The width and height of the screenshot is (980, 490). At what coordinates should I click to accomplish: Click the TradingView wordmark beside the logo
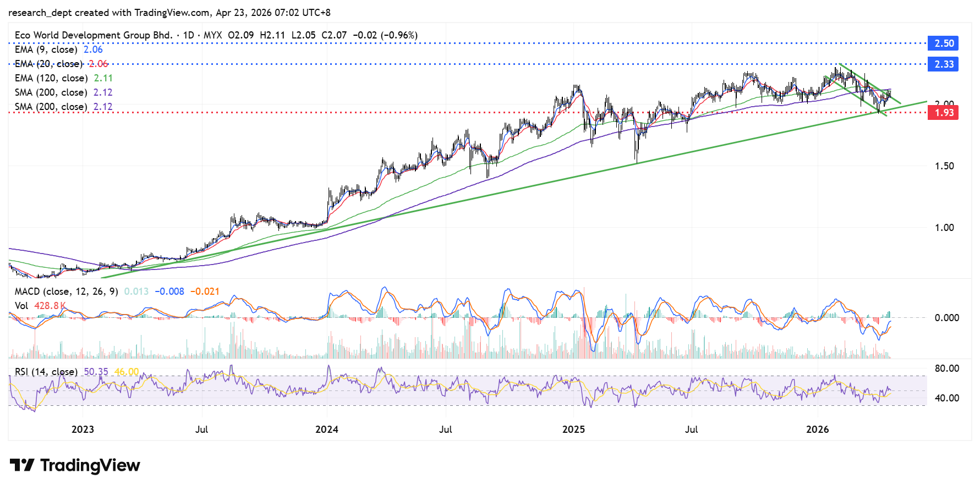point(90,465)
